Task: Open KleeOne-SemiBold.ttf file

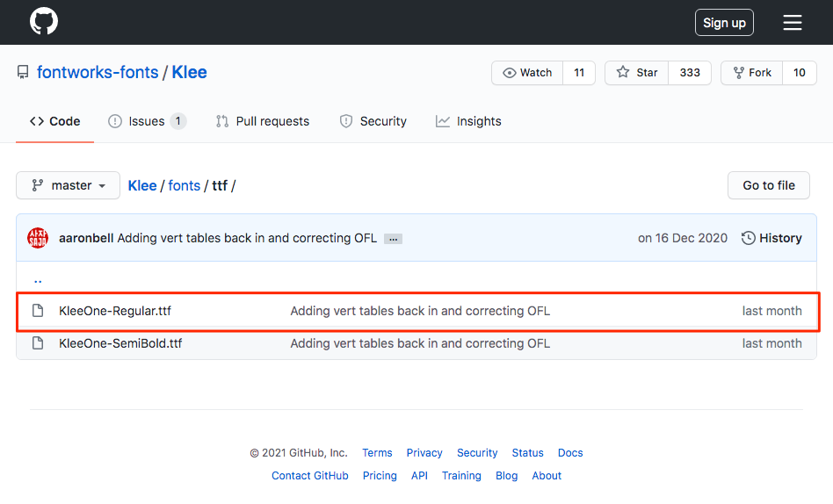Action: click(x=120, y=343)
